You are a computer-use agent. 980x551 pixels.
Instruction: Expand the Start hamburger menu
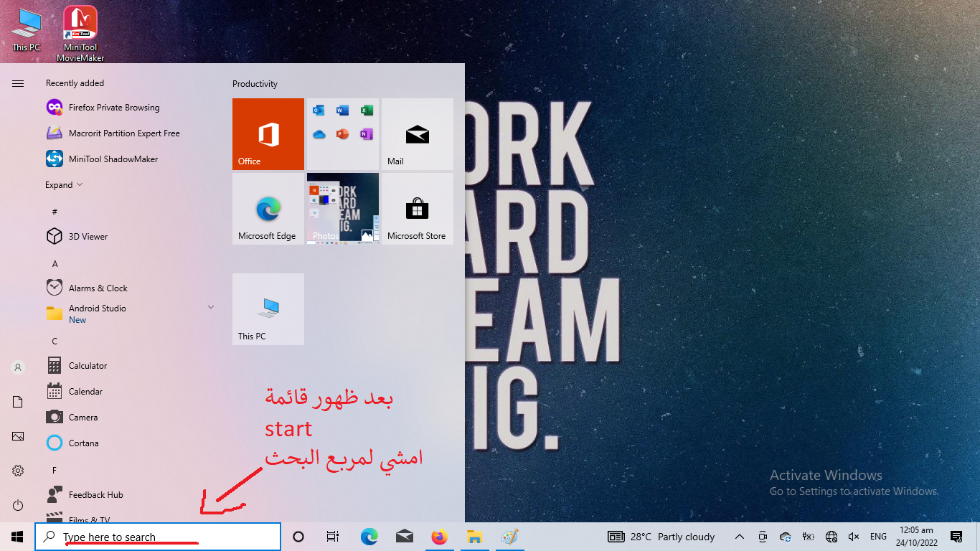(x=18, y=83)
